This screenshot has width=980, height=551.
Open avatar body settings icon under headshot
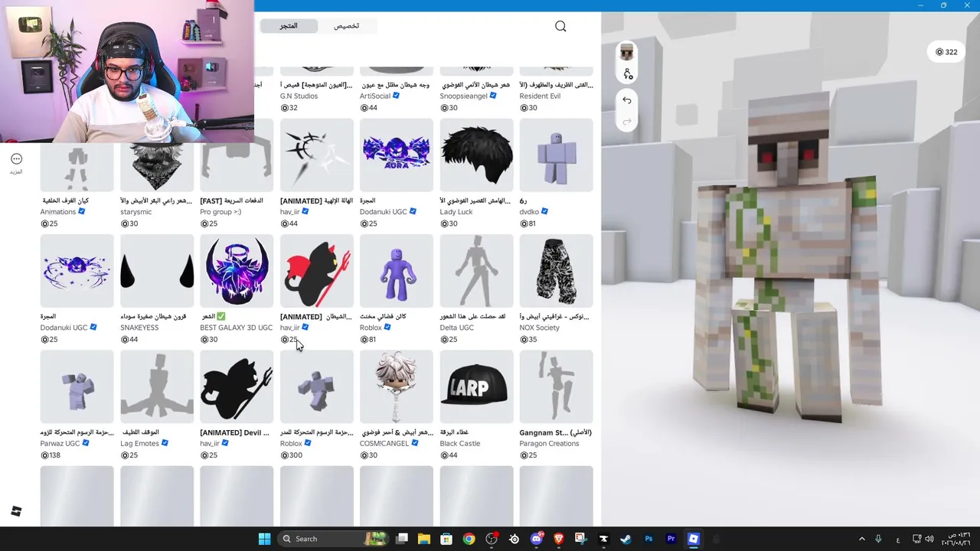tap(628, 74)
